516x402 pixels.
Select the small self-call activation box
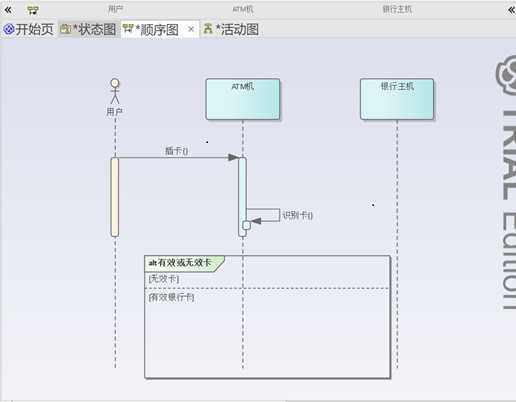(246, 225)
